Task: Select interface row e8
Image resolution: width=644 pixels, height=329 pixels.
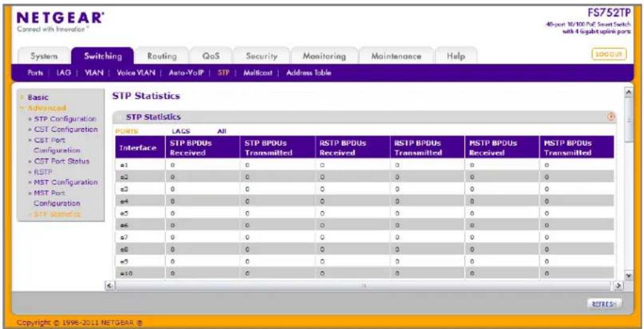Action: pyautogui.click(x=364, y=249)
